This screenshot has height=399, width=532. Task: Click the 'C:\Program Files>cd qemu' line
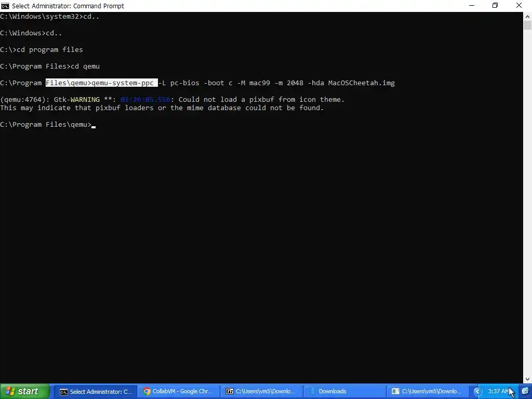pyautogui.click(x=50, y=66)
